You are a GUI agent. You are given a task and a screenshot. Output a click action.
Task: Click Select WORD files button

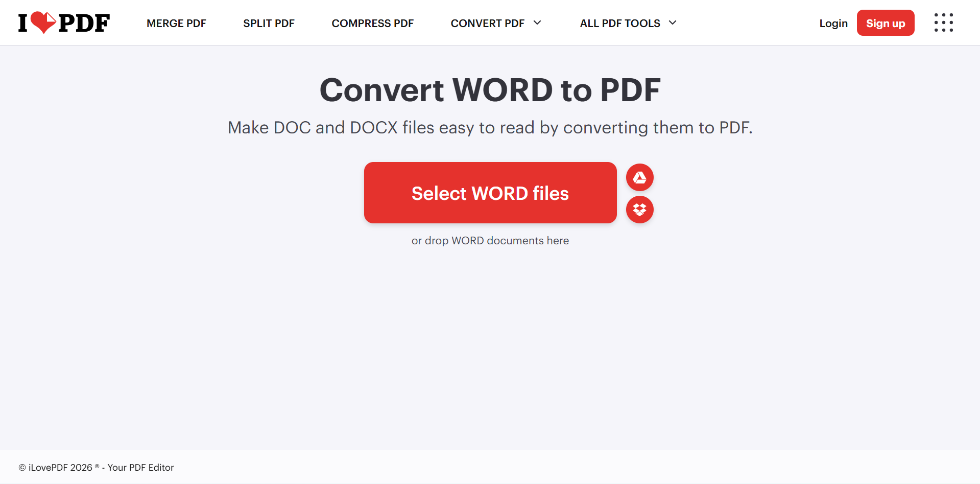point(490,193)
